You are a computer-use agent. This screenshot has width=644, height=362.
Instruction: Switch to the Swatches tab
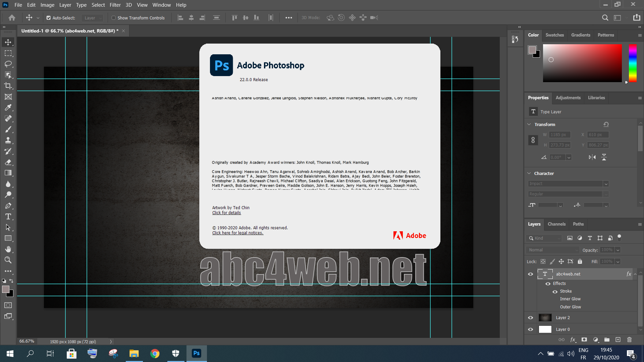click(x=554, y=35)
